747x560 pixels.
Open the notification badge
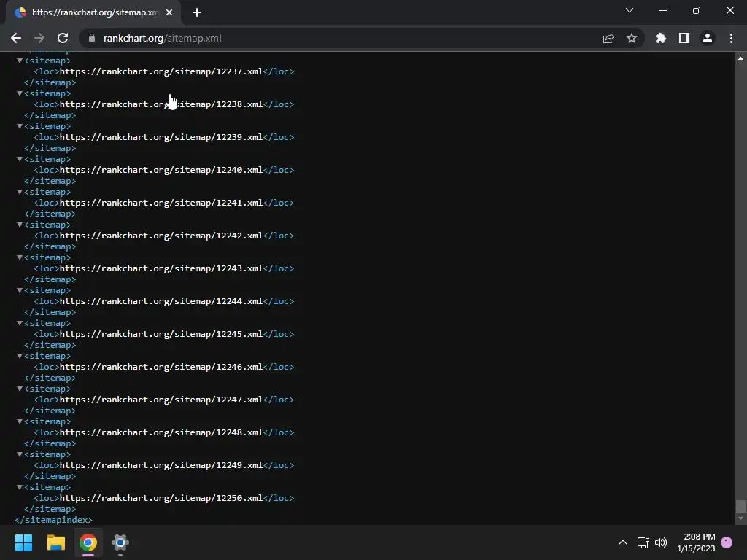tap(727, 542)
